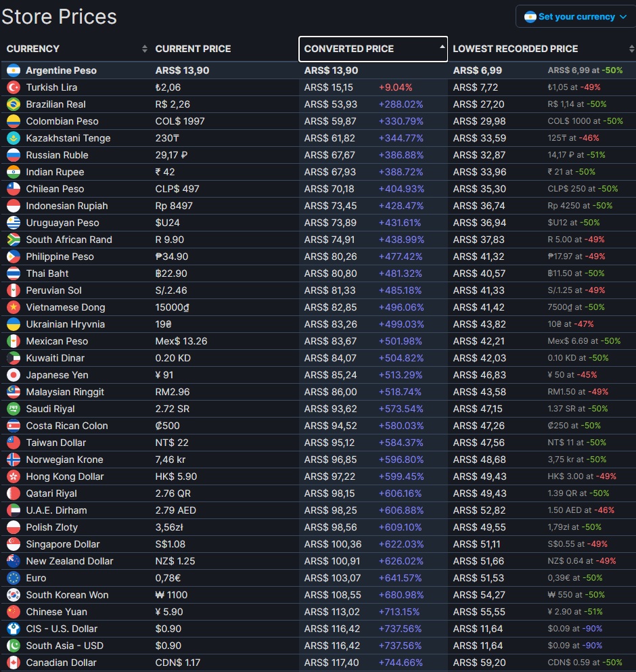The height and width of the screenshot is (672, 636).
Task: Click the 1.50 AED at -46% lowest price note
Action: [581, 510]
